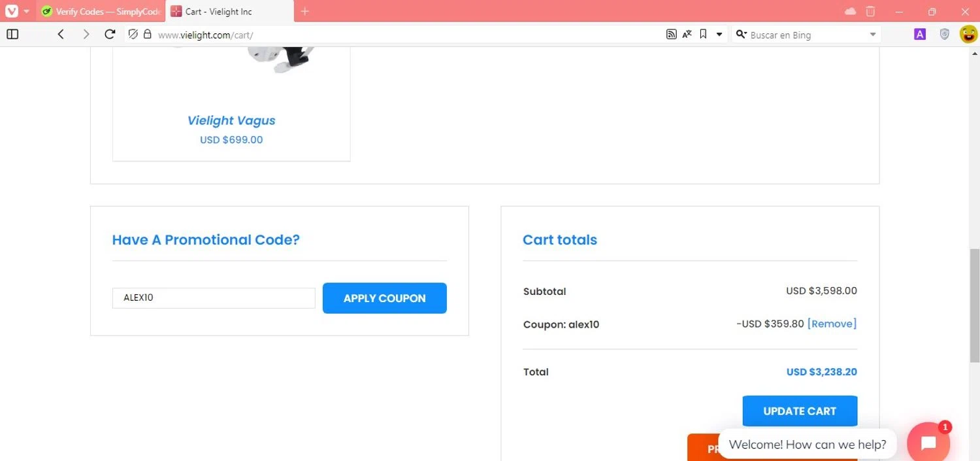980x461 pixels.
Task: Toggle the side panel button
Action: click(12, 34)
